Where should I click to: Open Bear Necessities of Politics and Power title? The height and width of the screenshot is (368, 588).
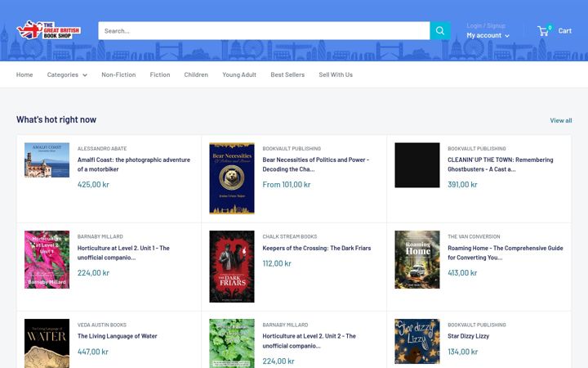316,164
